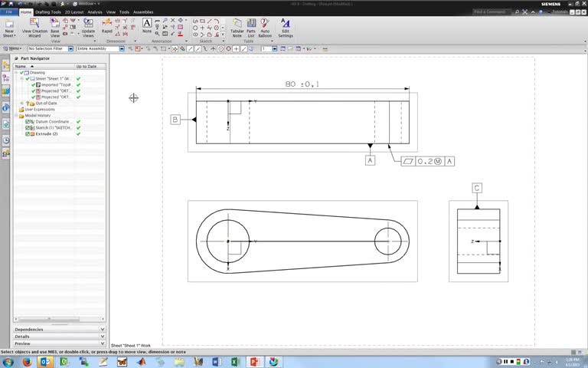588x368 pixels.
Task: Open the File menu
Action: pyautogui.click(x=8, y=12)
